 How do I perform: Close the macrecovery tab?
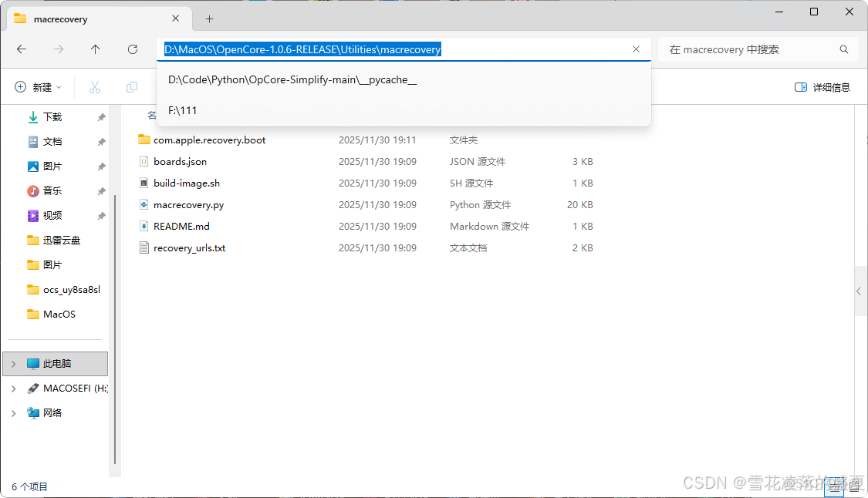coord(175,19)
